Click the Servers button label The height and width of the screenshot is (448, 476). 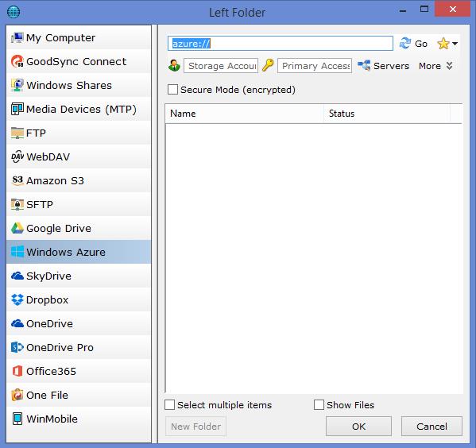pyautogui.click(x=391, y=66)
